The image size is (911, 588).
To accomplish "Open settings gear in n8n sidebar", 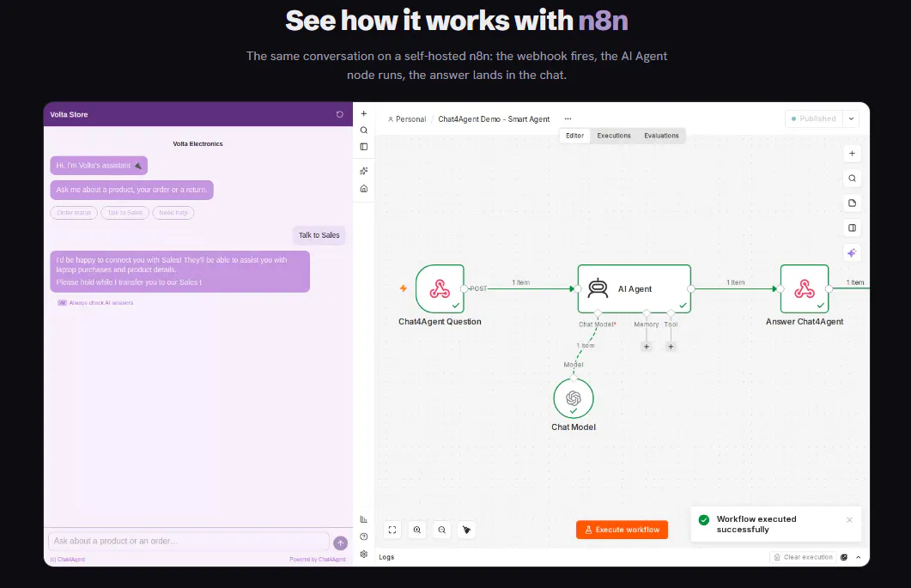I will pos(364,554).
